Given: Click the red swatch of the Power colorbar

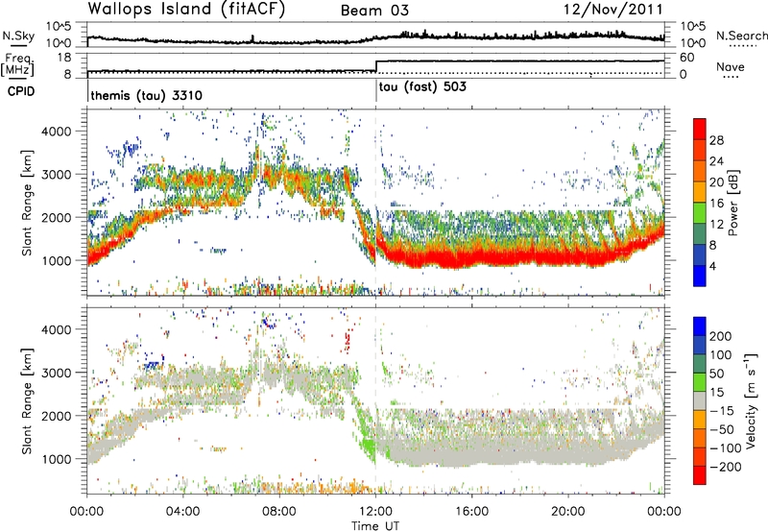Looking at the screenshot, I should (x=700, y=129).
